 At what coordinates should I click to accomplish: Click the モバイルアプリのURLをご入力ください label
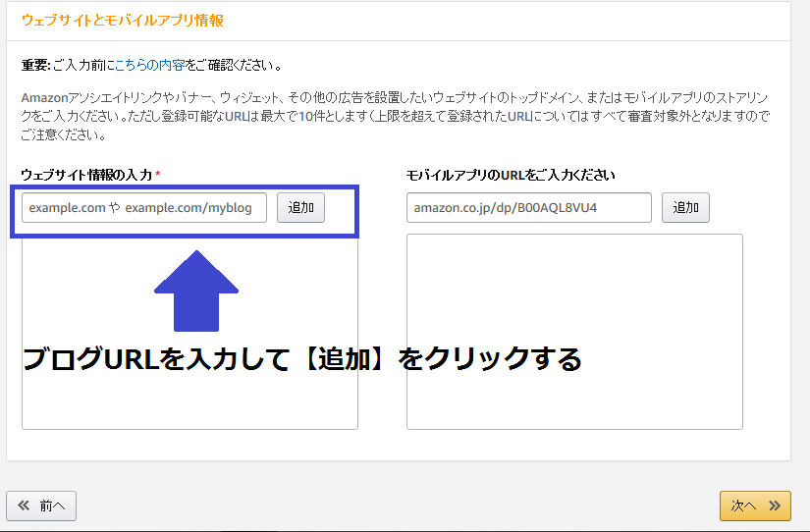pyautogui.click(x=511, y=175)
